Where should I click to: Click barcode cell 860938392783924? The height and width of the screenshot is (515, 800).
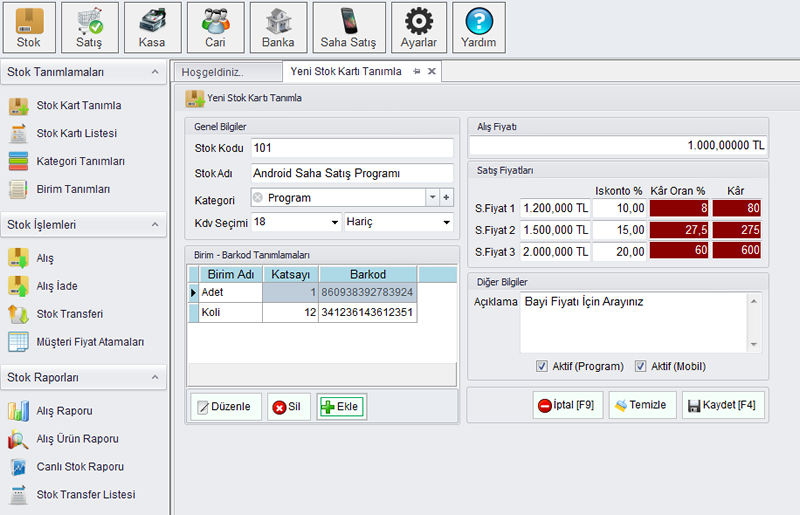pyautogui.click(x=367, y=292)
